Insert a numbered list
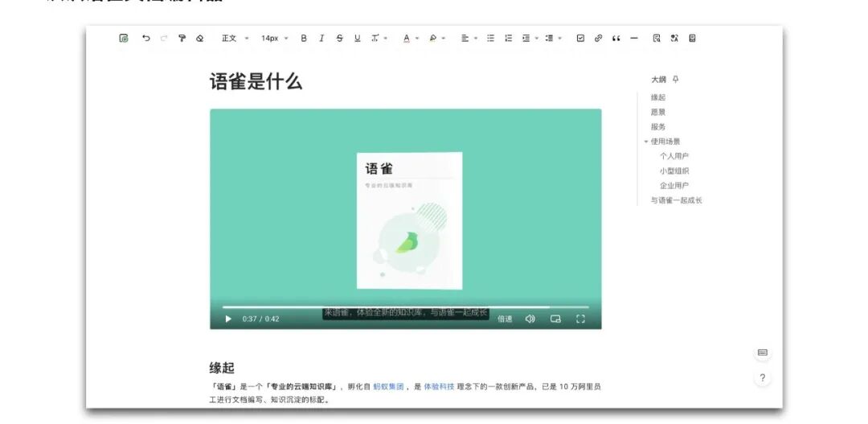Viewport: 868px width, 424px height. tap(508, 39)
